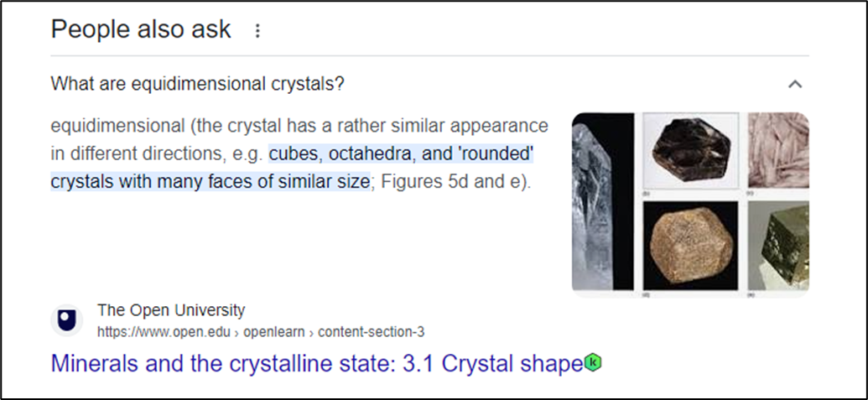Click the "People also ask" heading

click(x=140, y=29)
